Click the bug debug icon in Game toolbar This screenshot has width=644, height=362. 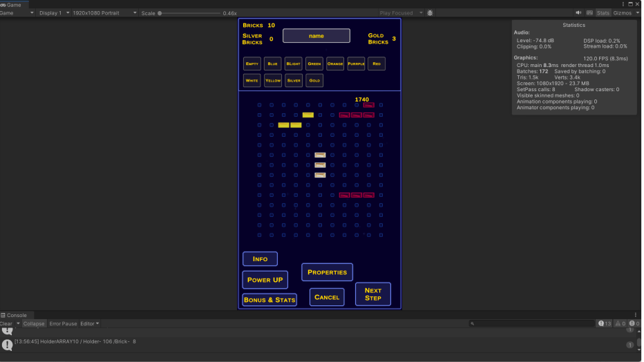(x=430, y=13)
